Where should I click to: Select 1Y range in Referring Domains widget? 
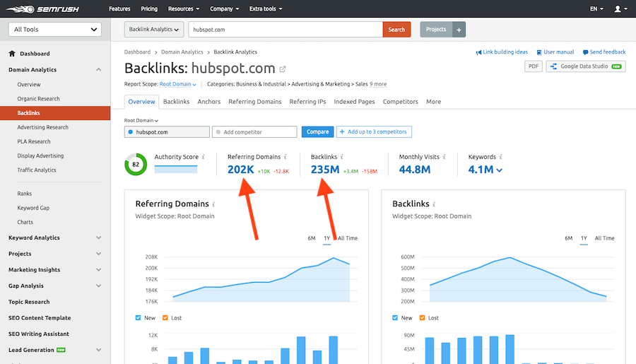pos(327,238)
